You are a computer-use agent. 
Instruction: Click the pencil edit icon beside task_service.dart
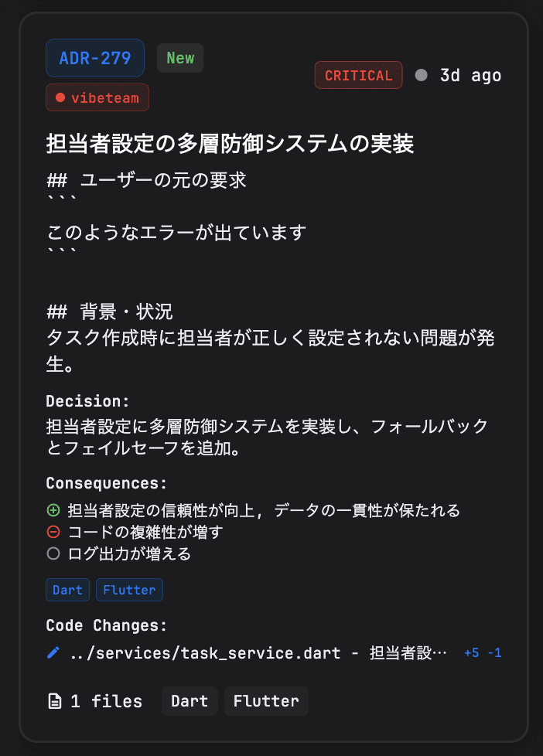pos(53,653)
